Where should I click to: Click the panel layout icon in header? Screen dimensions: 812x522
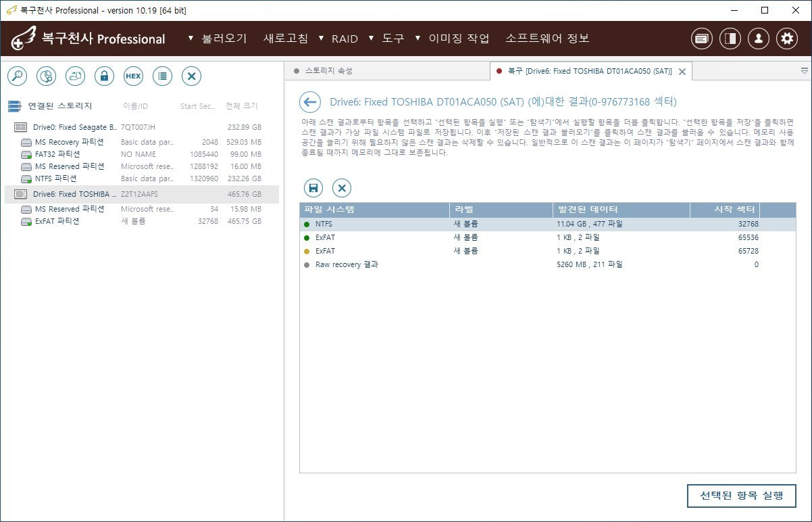[730, 39]
